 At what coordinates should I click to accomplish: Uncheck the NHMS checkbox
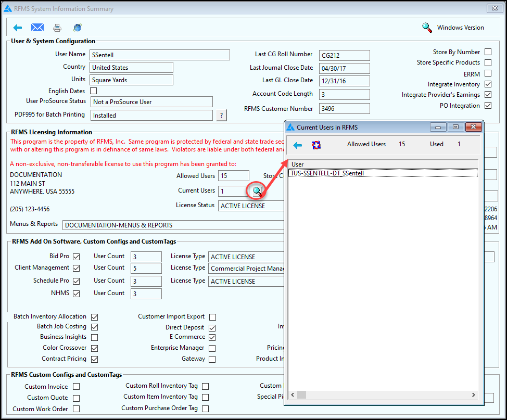77,294
